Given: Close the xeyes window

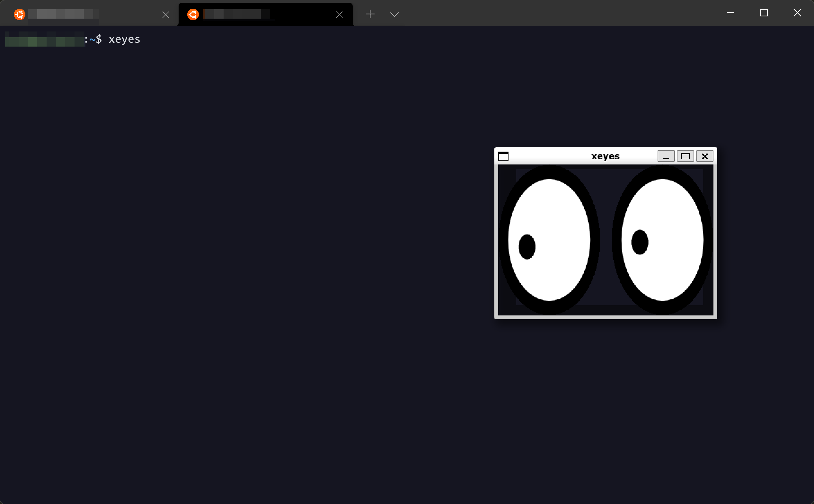Looking at the screenshot, I should click(704, 156).
